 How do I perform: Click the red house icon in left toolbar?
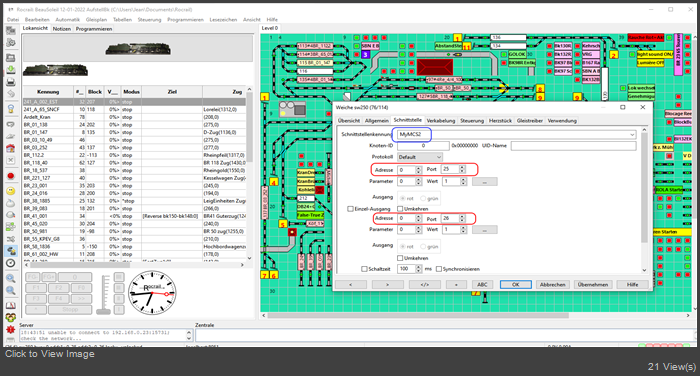pos(11,148)
